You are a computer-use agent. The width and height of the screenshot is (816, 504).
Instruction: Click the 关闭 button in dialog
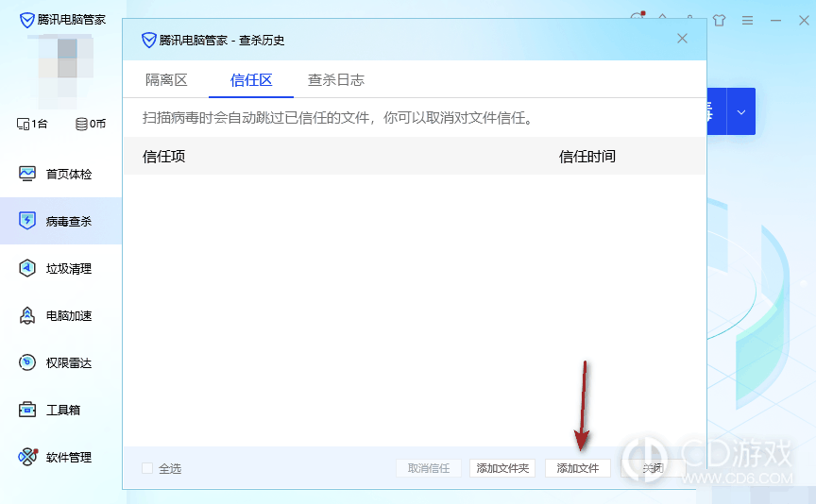point(653,468)
